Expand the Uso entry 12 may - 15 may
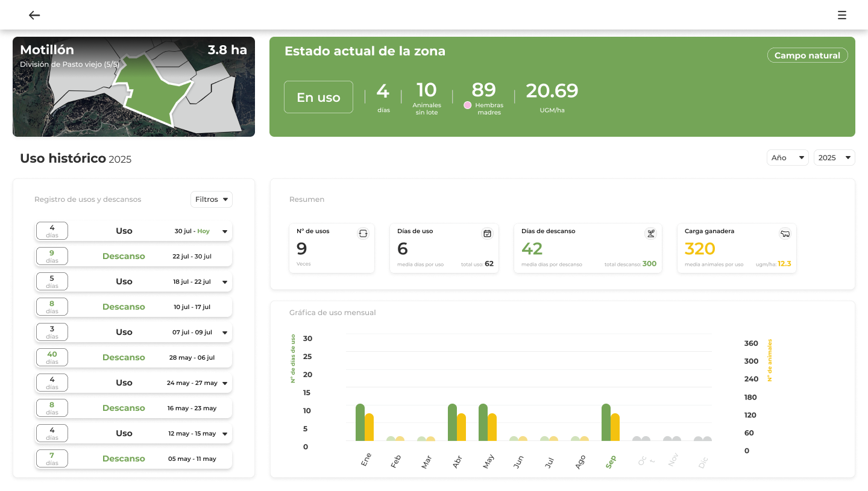 (225, 434)
